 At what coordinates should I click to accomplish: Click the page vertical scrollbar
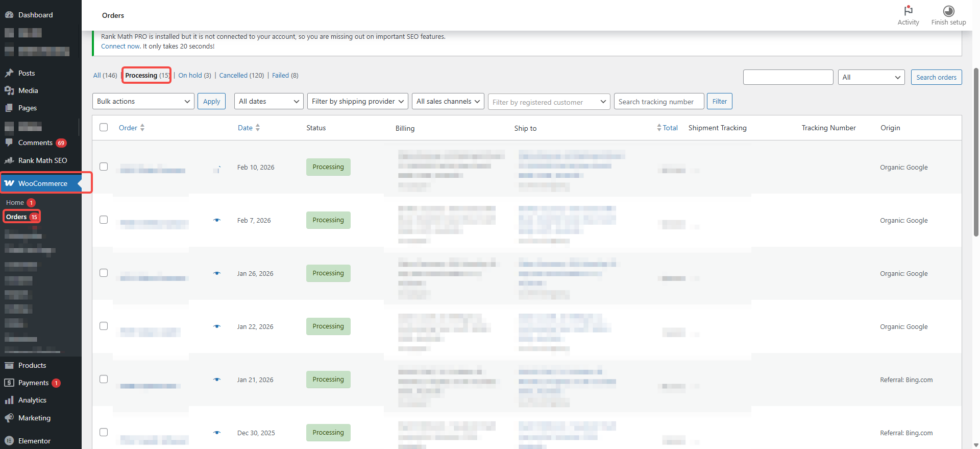pos(976,152)
